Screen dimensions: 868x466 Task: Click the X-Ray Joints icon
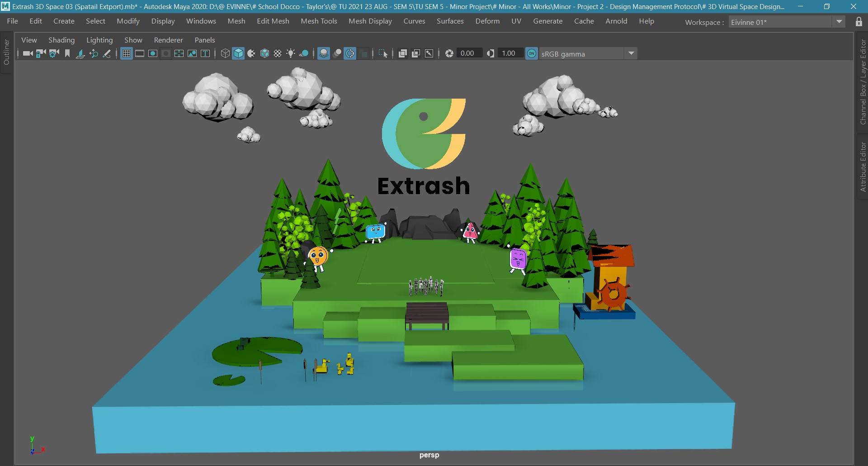click(429, 53)
